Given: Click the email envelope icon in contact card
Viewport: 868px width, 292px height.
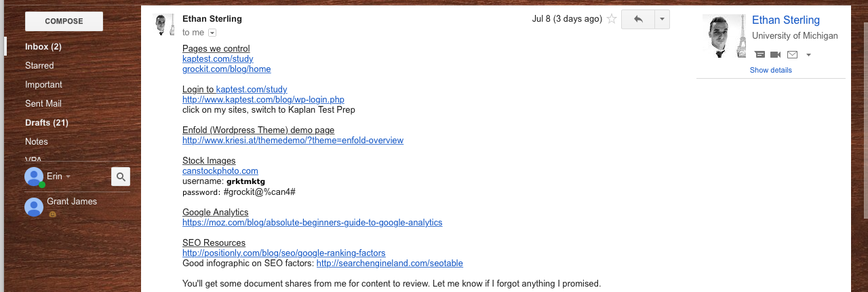Looking at the screenshot, I should pos(792,54).
